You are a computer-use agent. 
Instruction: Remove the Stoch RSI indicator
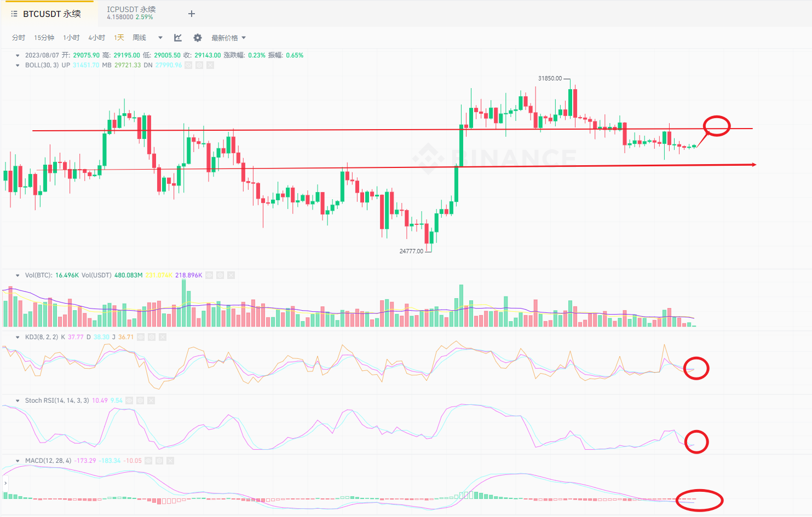click(x=151, y=400)
